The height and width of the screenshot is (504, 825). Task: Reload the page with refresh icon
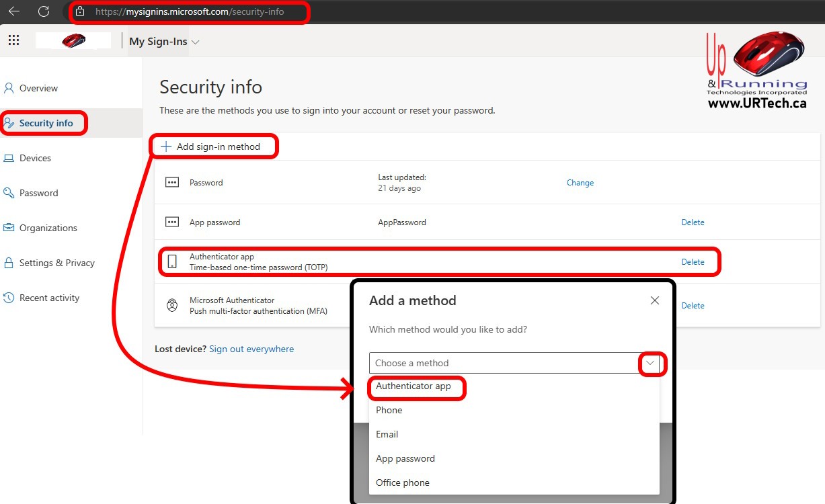(44, 11)
